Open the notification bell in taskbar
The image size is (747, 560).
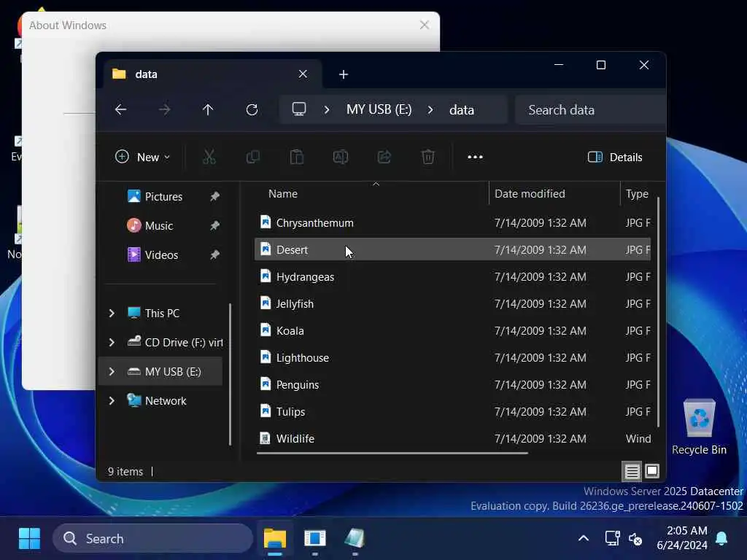pos(721,539)
